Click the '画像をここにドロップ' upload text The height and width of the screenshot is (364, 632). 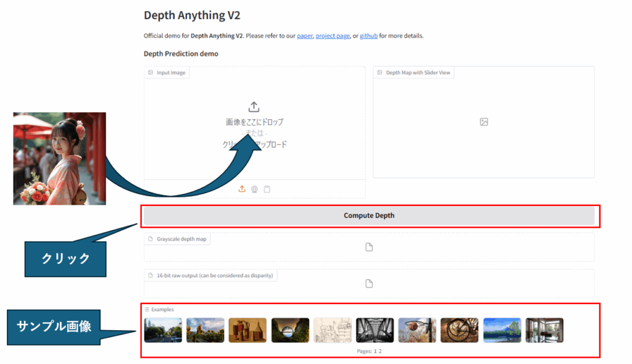coord(254,122)
